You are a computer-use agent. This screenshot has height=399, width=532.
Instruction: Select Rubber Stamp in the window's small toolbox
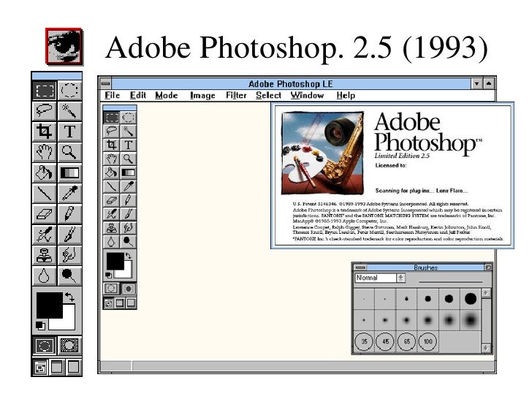click(111, 228)
